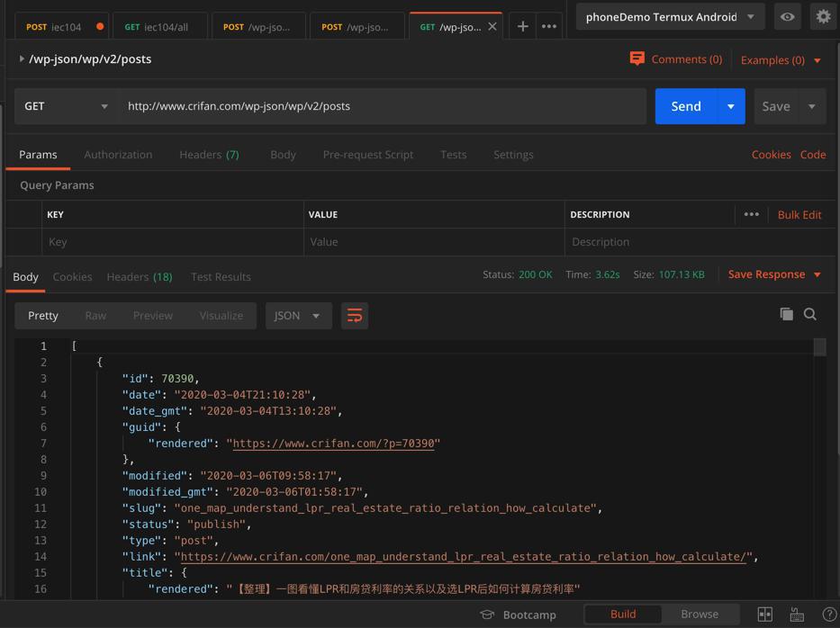Open keyboard shortcuts icon
The height and width of the screenshot is (628, 840).
coord(797,615)
